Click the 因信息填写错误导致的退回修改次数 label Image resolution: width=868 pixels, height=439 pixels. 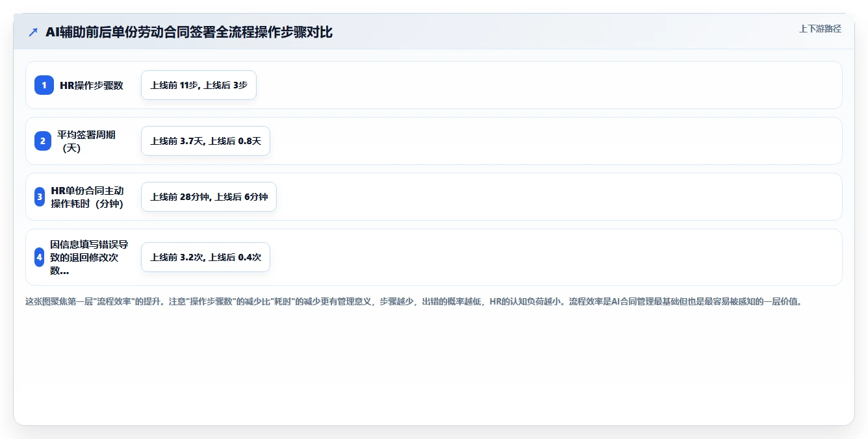tap(89, 257)
